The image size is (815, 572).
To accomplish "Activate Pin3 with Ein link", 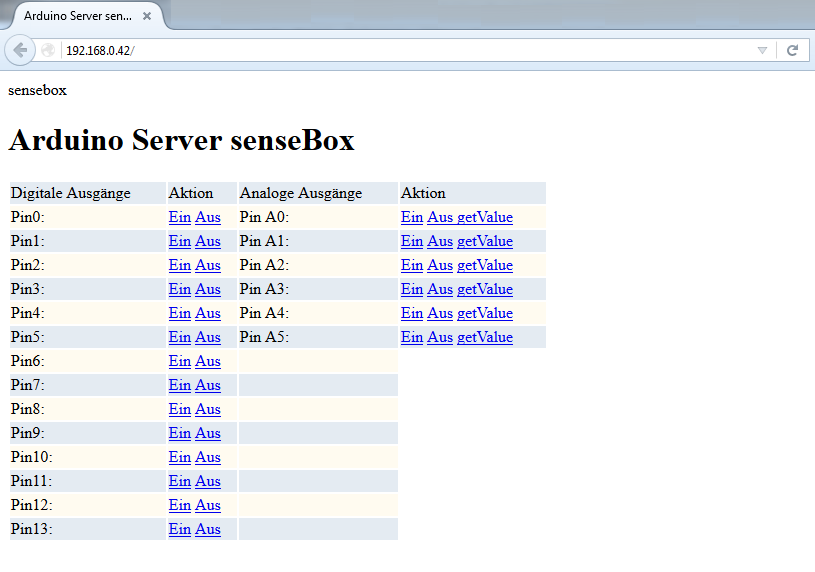I will [180, 289].
